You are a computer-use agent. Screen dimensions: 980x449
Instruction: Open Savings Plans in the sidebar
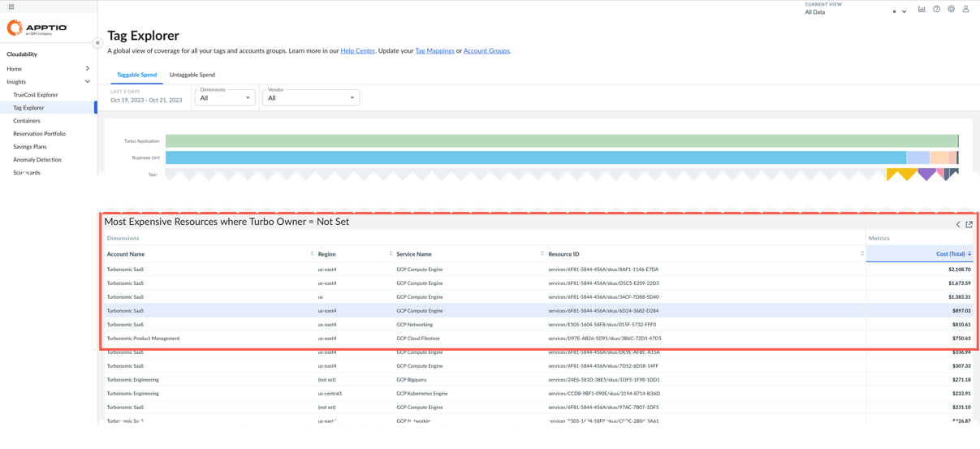click(x=30, y=146)
